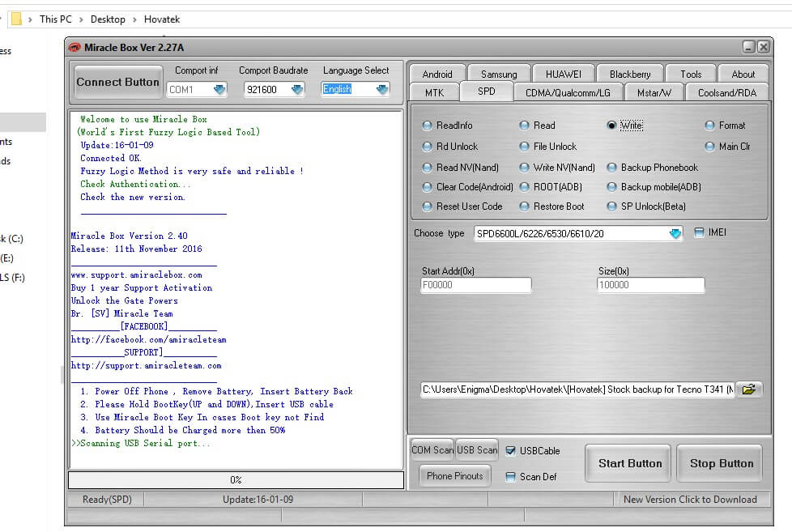Click the Start Addr(0x) input field
The image size is (792, 532).
(475, 285)
